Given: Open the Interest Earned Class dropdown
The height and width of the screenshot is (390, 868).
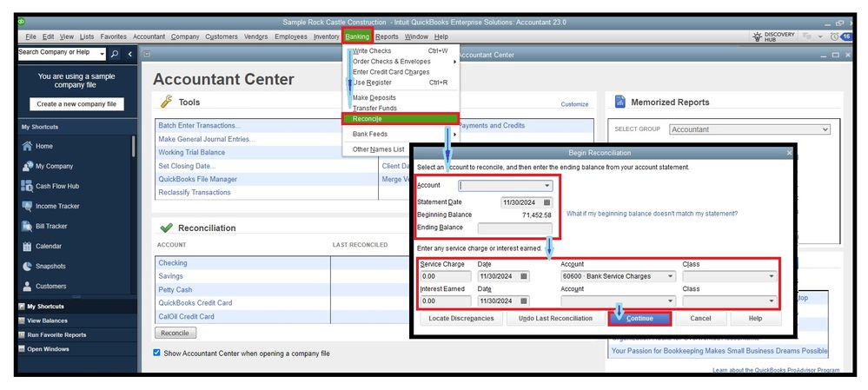Looking at the screenshot, I should [x=772, y=301].
